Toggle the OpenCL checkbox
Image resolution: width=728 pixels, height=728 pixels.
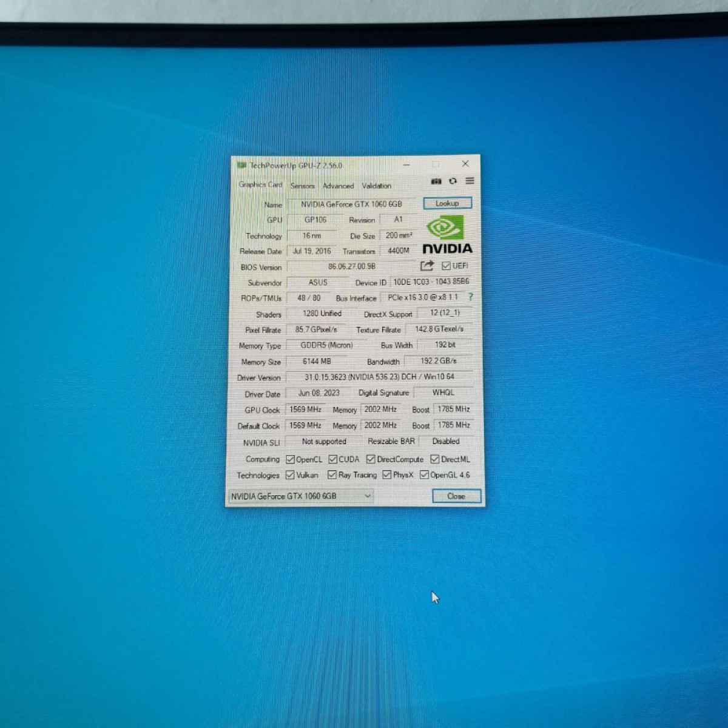pos(290,459)
